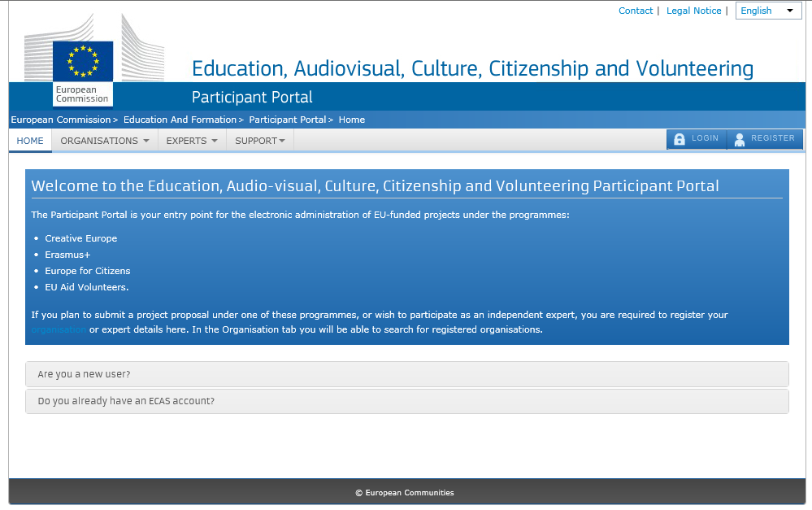
Task: Expand the Organisations menu arrow
Action: click(146, 141)
